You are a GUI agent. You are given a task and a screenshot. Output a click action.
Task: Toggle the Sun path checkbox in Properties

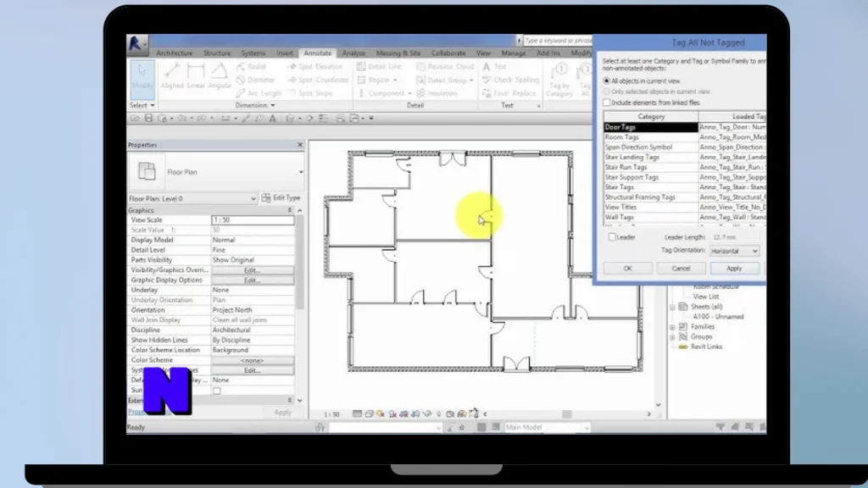click(x=217, y=391)
